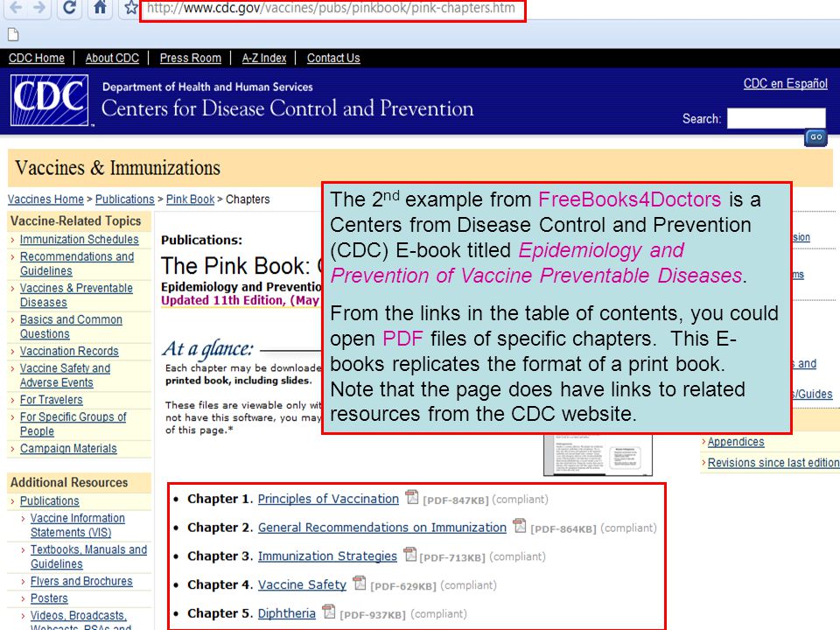Open the Posters link

pyautogui.click(x=49, y=598)
